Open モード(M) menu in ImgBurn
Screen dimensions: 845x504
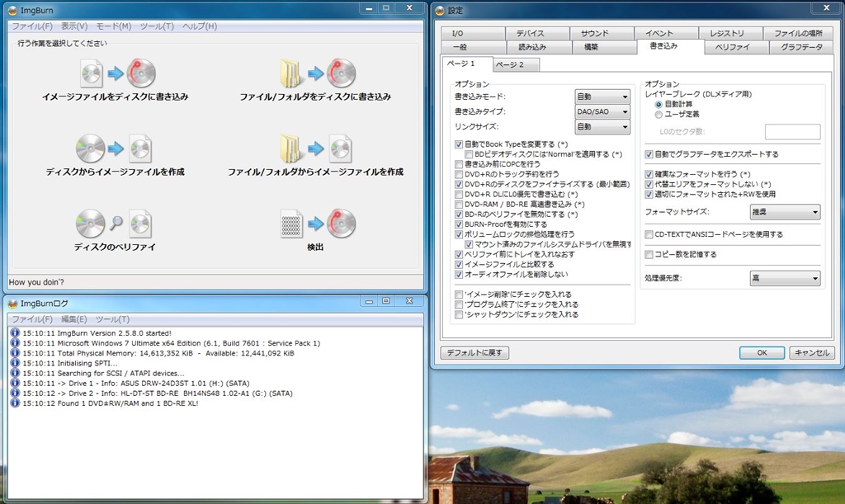coord(114,26)
